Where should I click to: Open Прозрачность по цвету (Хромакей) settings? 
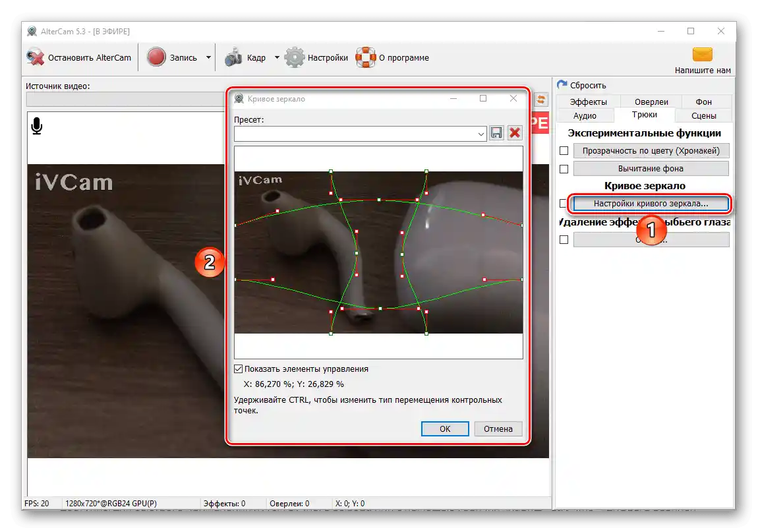pos(651,151)
